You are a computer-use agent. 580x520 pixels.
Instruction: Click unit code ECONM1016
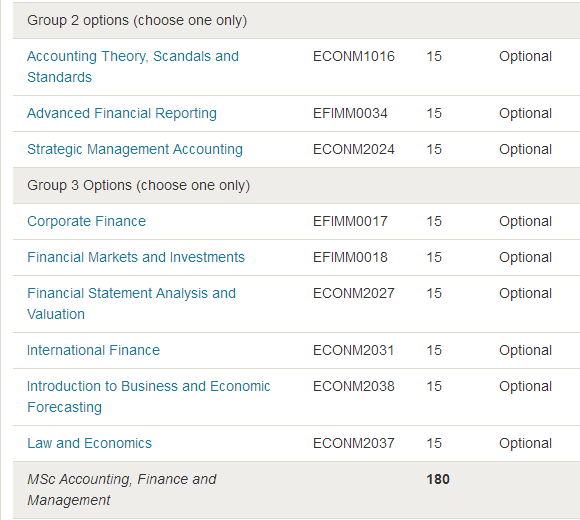[x=354, y=56]
